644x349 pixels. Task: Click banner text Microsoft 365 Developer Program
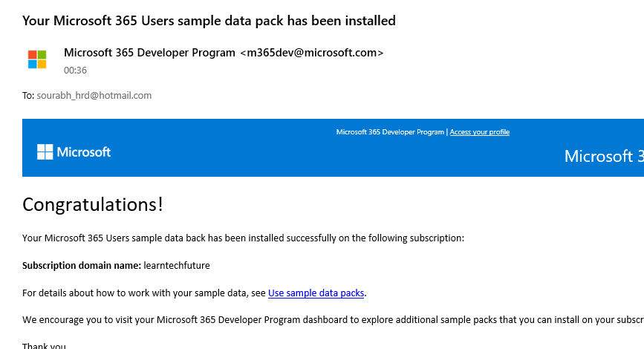click(390, 132)
